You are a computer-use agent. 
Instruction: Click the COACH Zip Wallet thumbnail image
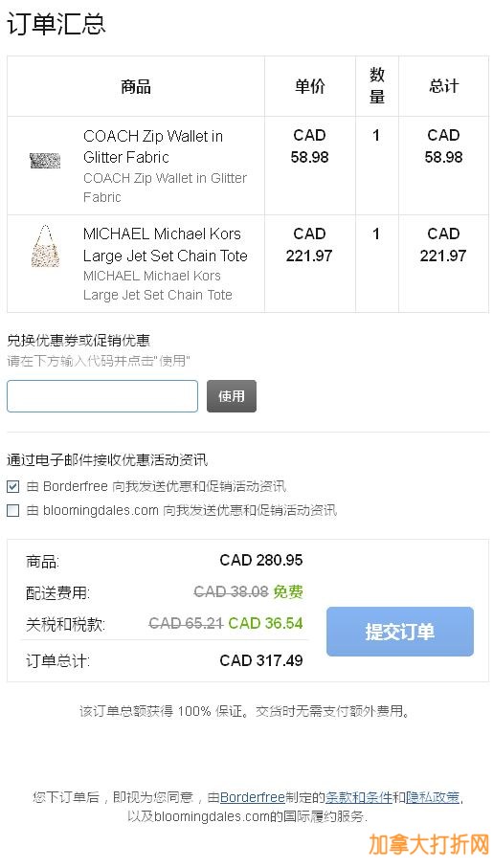pos(45,161)
